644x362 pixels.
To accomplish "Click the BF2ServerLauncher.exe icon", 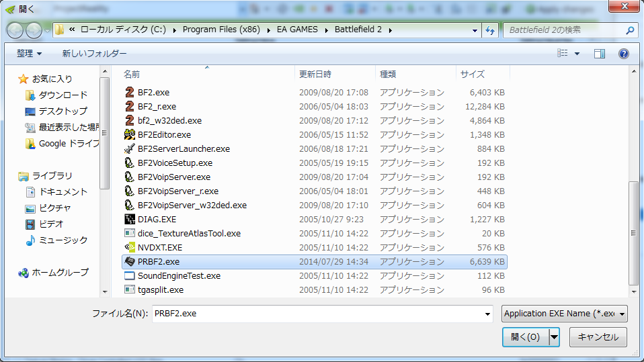I will [x=130, y=148].
